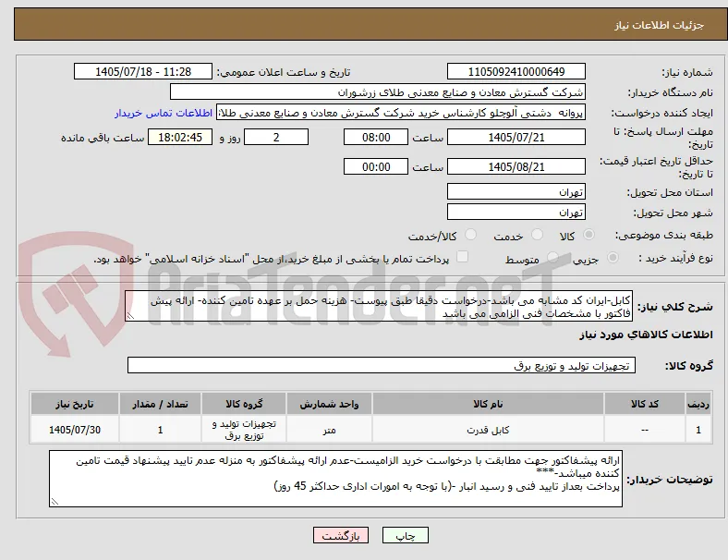Viewport: 728px width, 560px height.
Task: Click the کابل قدرت item name cell
Action: coord(488,430)
